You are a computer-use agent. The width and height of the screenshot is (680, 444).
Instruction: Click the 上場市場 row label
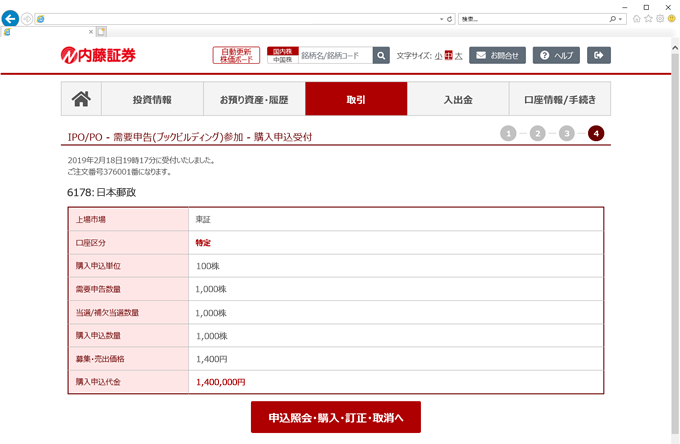91,219
